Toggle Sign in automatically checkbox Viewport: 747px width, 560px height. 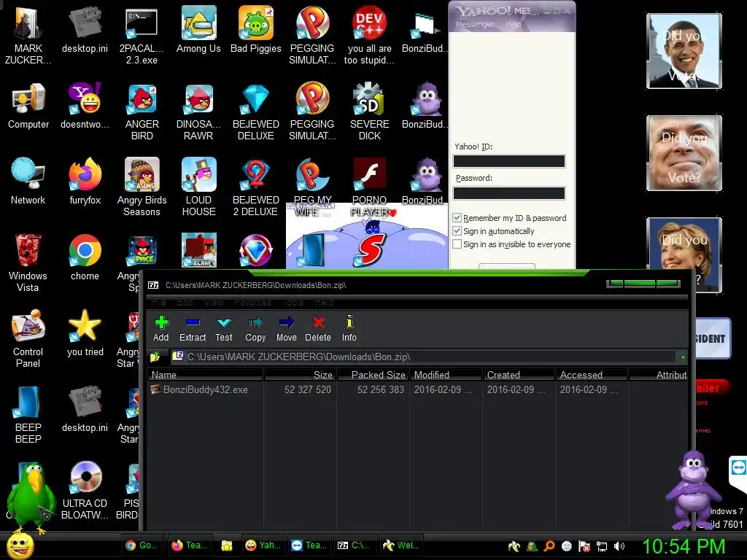[457, 231]
